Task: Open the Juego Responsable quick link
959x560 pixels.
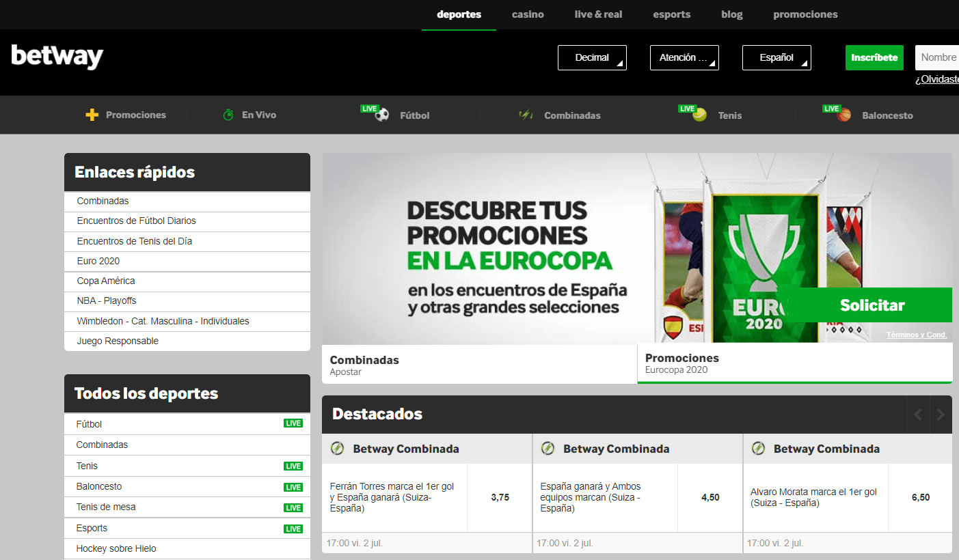Action: pos(187,341)
